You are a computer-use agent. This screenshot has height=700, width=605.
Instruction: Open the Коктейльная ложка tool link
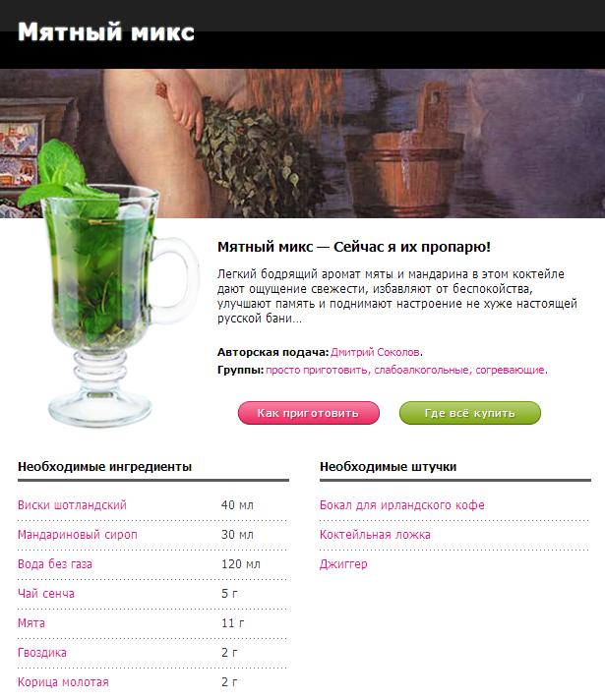375,535
